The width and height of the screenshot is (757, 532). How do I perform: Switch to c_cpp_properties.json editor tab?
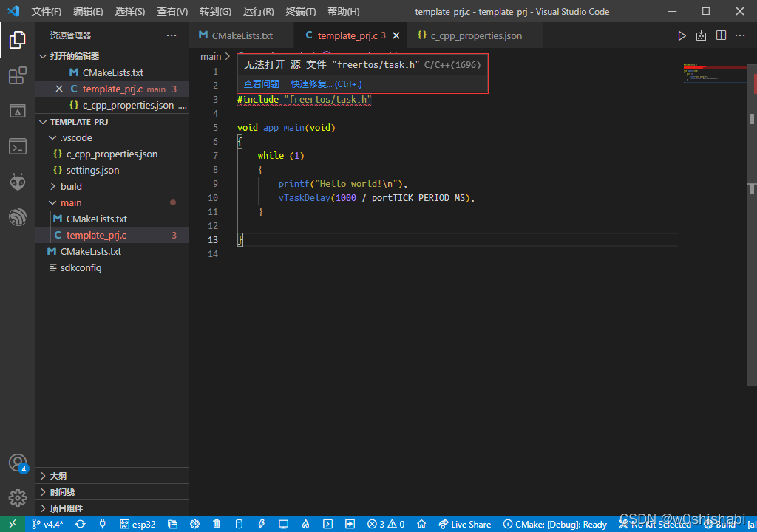pyautogui.click(x=475, y=35)
